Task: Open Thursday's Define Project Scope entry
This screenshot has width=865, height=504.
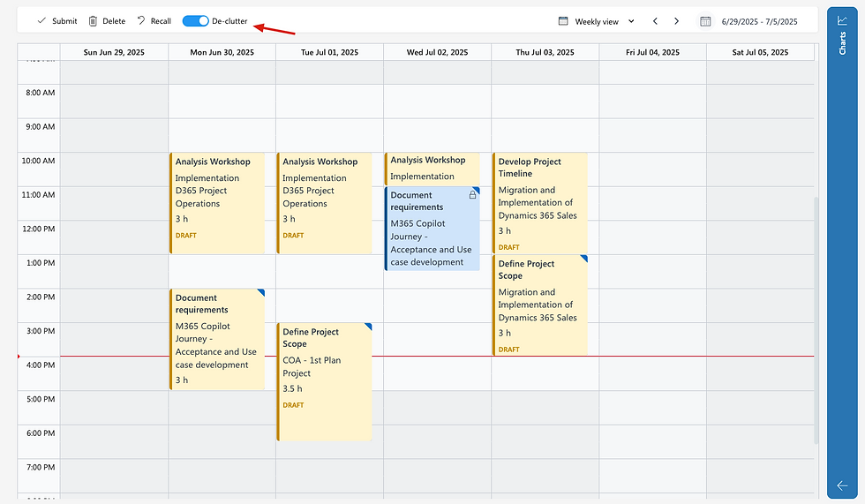Action: [539, 305]
